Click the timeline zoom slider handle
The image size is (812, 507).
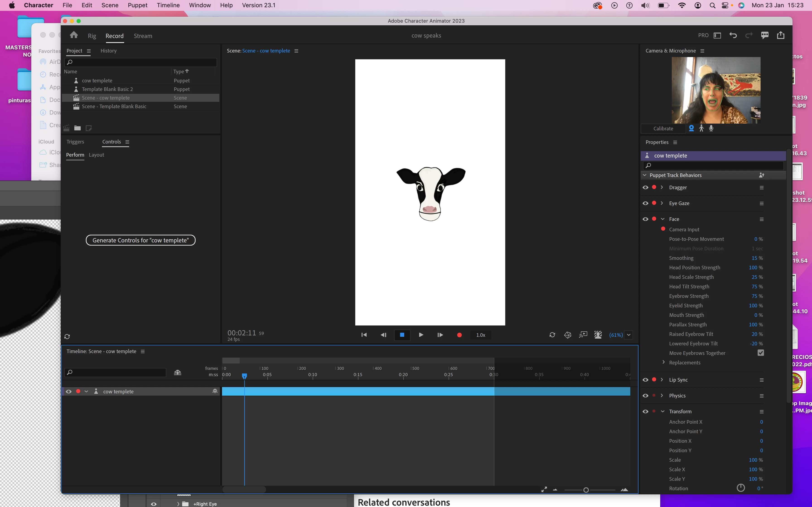586,490
